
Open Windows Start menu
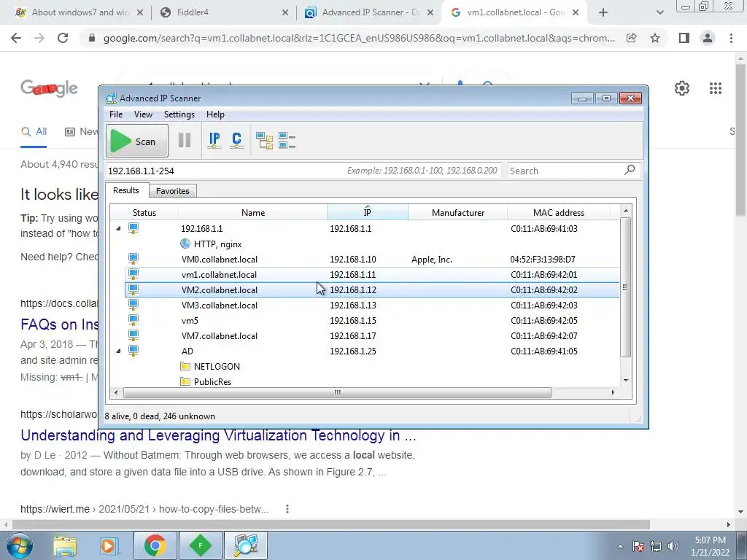click(18, 545)
